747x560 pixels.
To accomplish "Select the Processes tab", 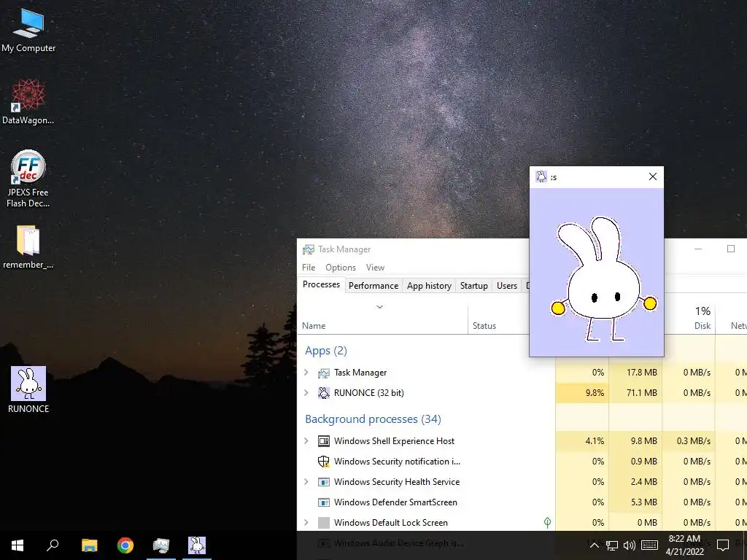I will (321, 285).
